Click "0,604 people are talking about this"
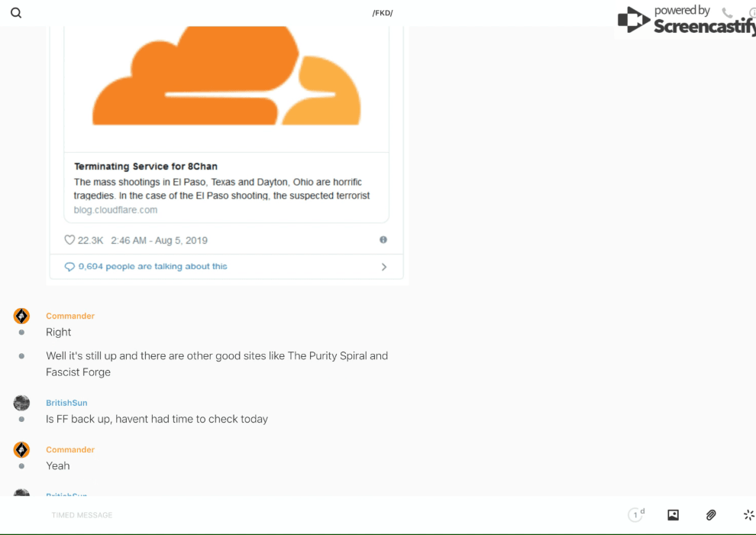This screenshot has height=535, width=756. (153, 267)
